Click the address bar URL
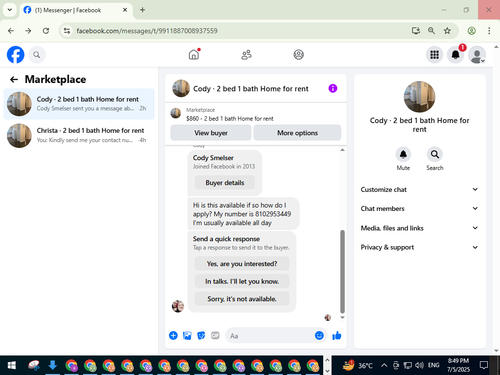 [x=147, y=31]
